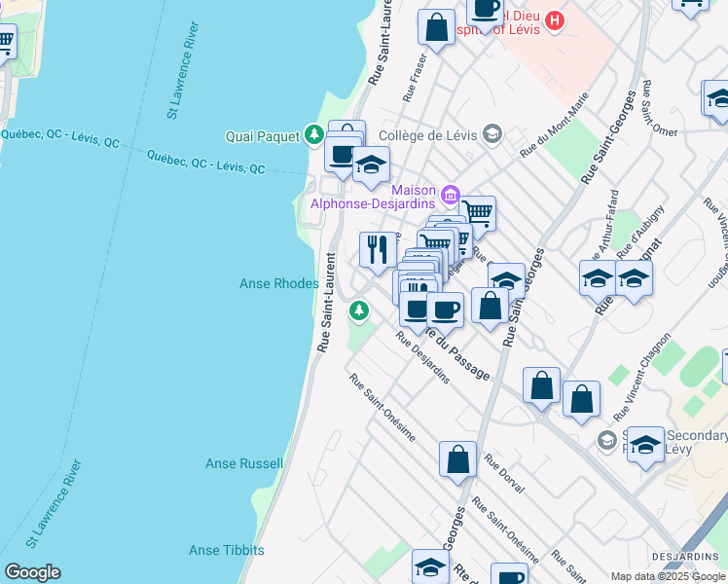728x584 pixels.
Task: Click the Anse Rhodes label
Action: pos(279,283)
